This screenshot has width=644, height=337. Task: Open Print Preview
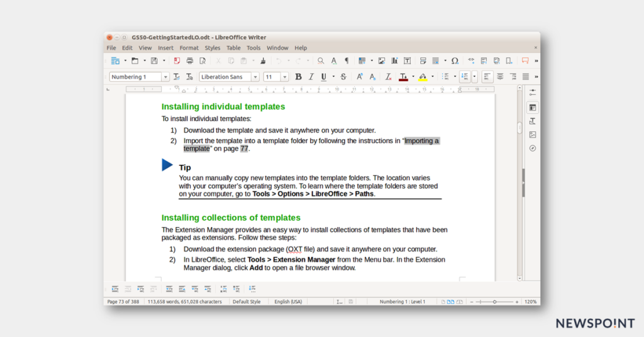tap(203, 61)
